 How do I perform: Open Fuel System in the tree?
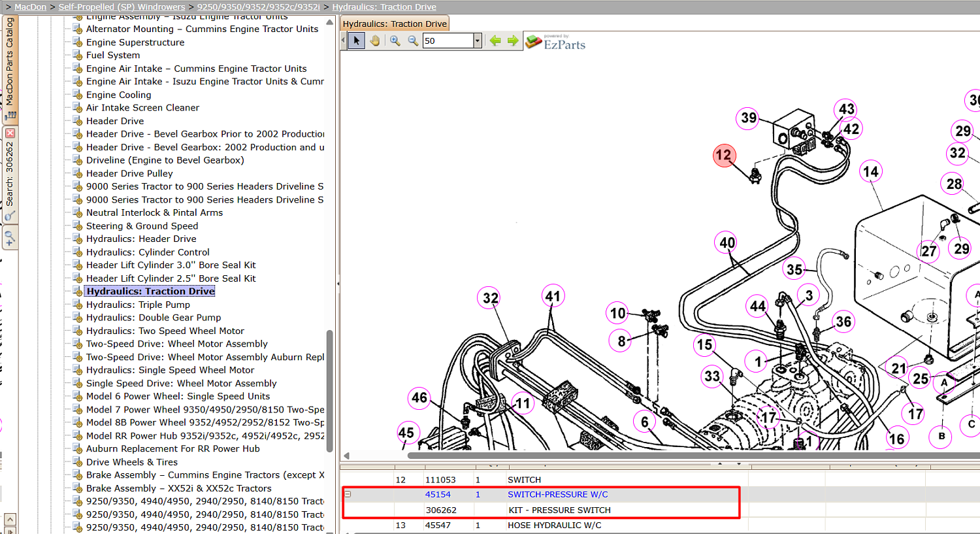tap(113, 56)
